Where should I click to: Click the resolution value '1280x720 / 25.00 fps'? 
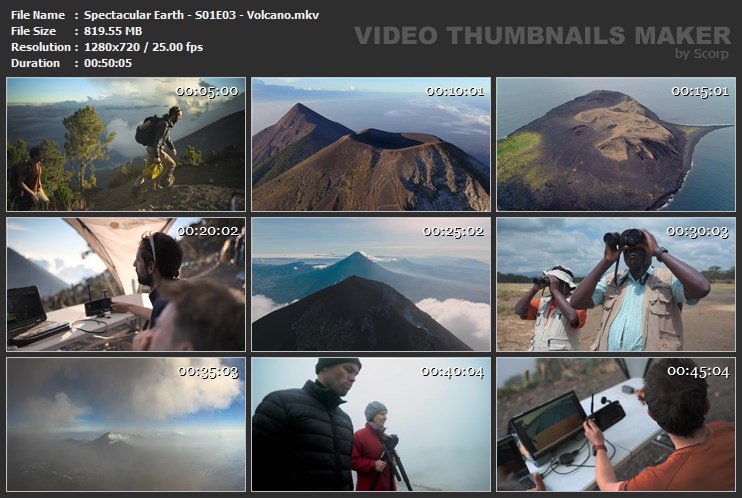pyautogui.click(x=143, y=47)
